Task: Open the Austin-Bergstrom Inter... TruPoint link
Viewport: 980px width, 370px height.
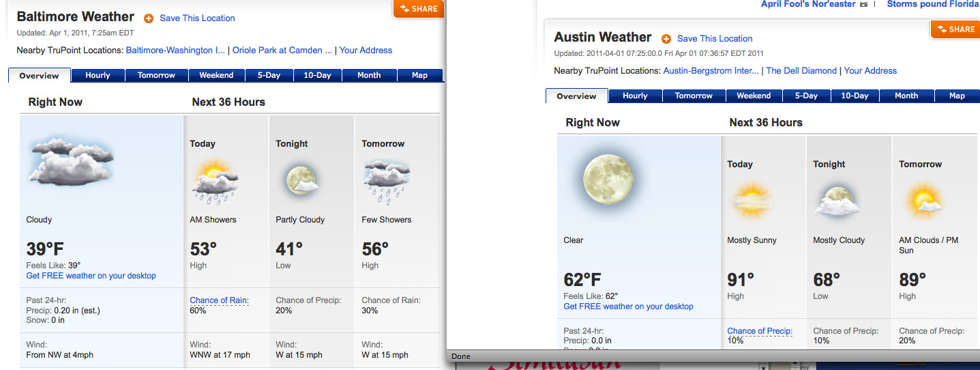Action: coord(711,71)
